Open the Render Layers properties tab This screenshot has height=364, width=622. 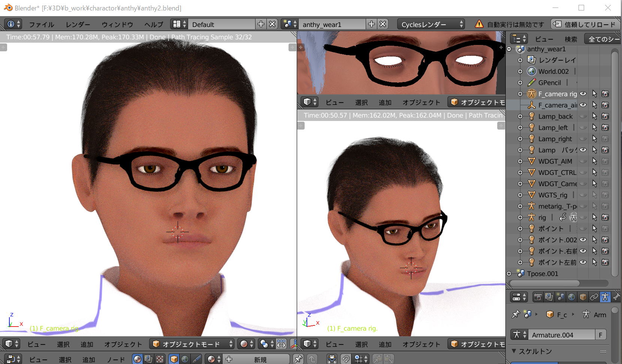pyautogui.click(x=549, y=297)
